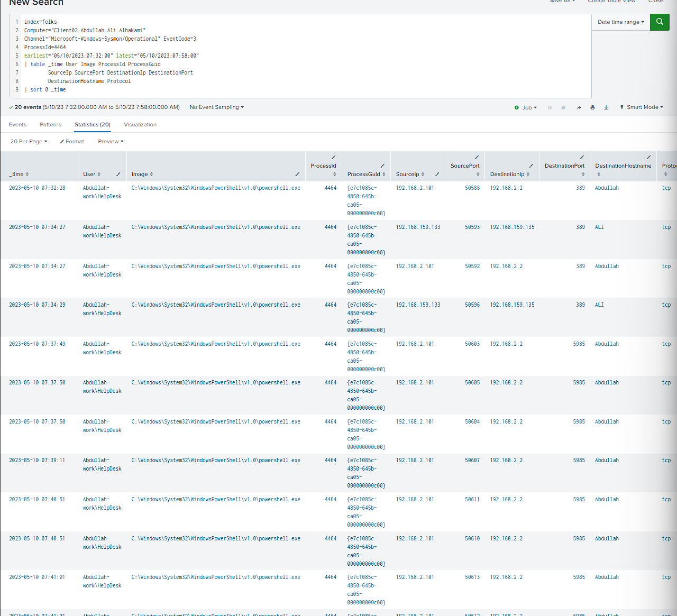Viewport: 677px width, 616px height.
Task: Edit format of User column with pencil
Action: [118, 174]
